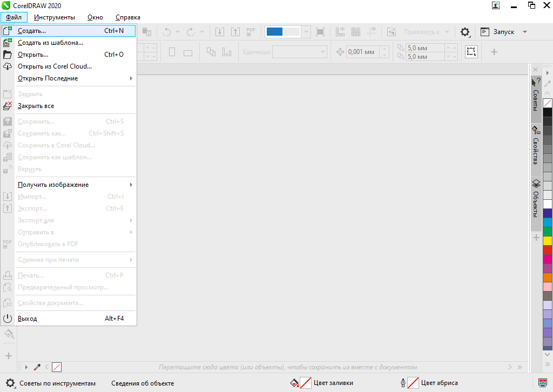This screenshot has height=392, width=553.
Task: Open the Инструменты menu
Action: pos(55,17)
